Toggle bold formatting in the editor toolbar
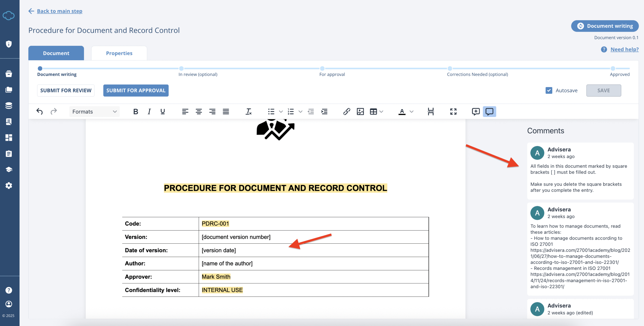 136,112
